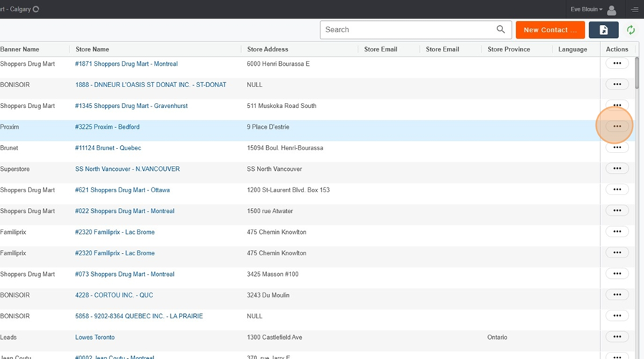Select address 9 Place D'estrie
The width and height of the screenshot is (644, 359).
268,127
